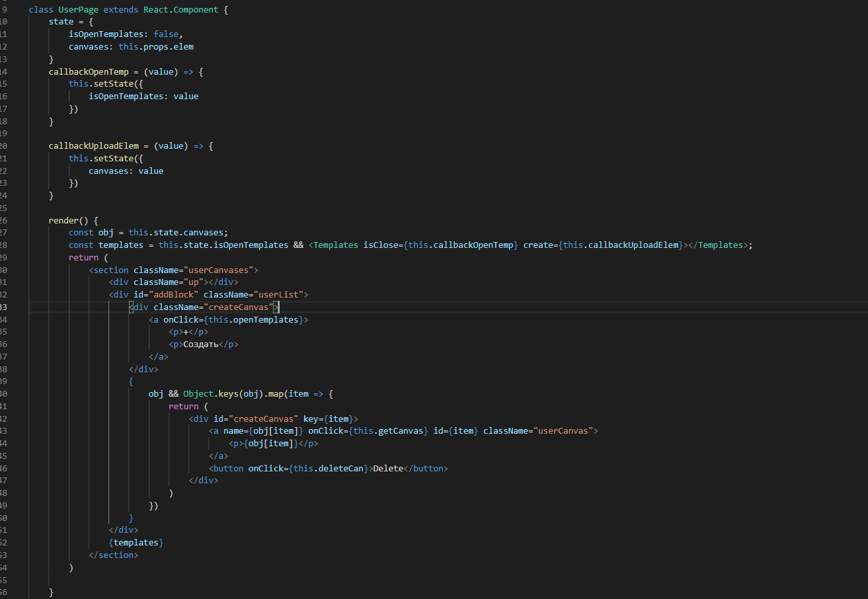868x599 pixels.
Task: Click the word Создать in the paragraph tag
Action: (x=201, y=344)
